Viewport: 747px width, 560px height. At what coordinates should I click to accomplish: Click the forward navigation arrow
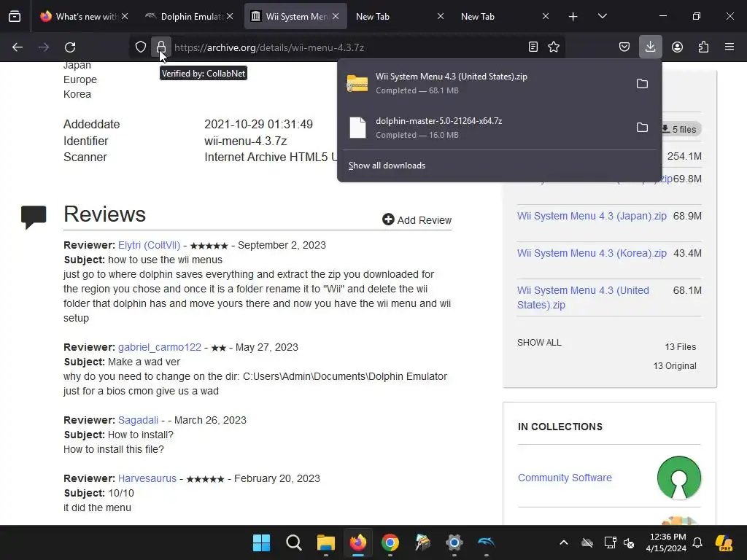(x=44, y=47)
